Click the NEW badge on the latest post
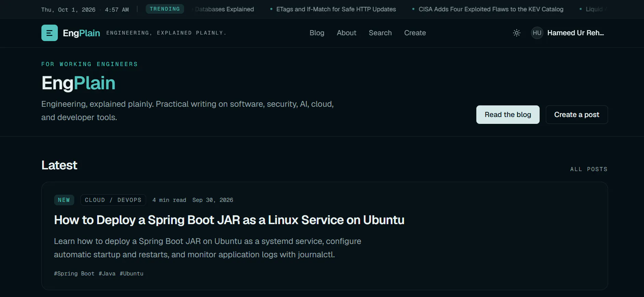Viewport: 644px width, 297px height. [64, 200]
